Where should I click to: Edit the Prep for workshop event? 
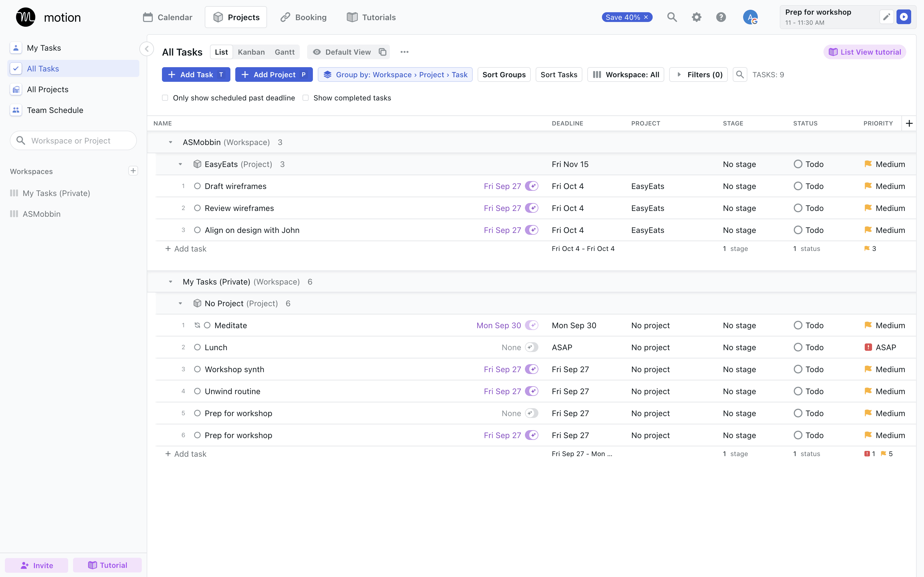[x=887, y=17]
